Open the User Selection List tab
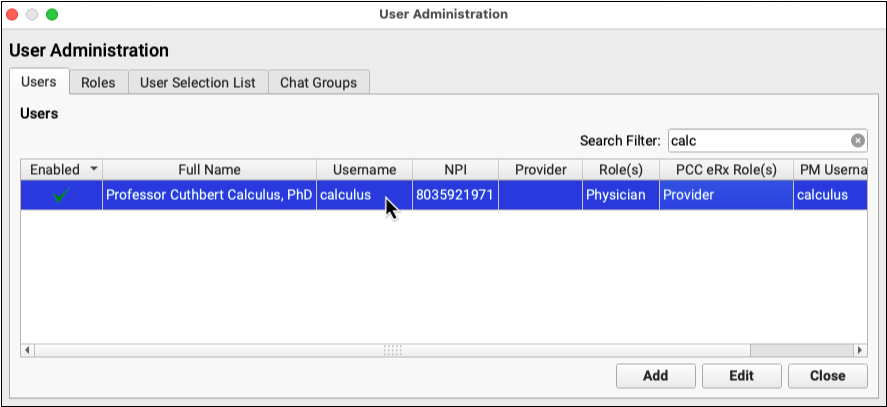 [198, 83]
